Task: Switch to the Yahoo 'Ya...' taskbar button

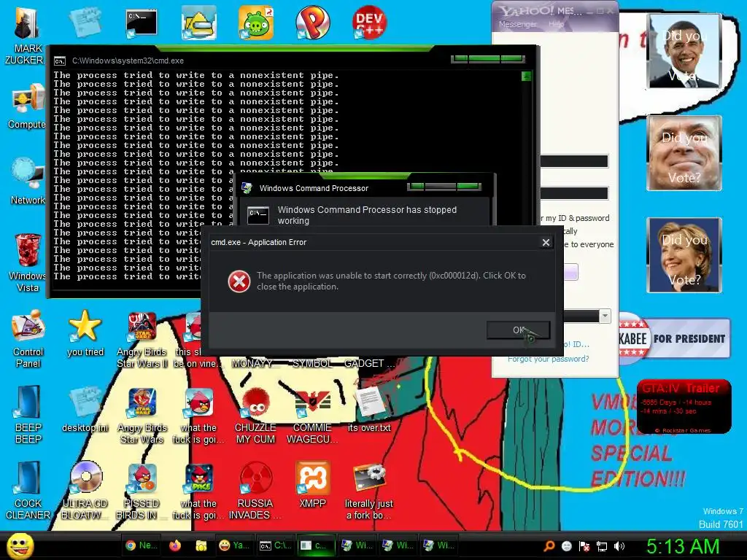Action: [234, 545]
